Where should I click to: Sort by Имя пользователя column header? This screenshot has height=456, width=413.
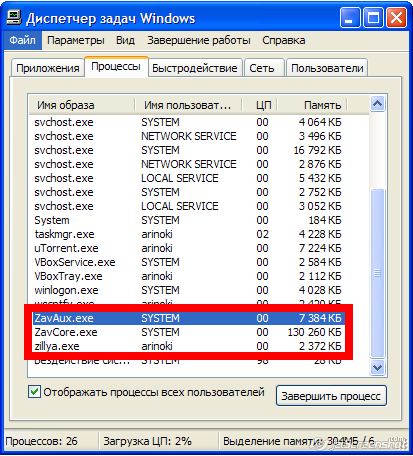click(x=189, y=105)
